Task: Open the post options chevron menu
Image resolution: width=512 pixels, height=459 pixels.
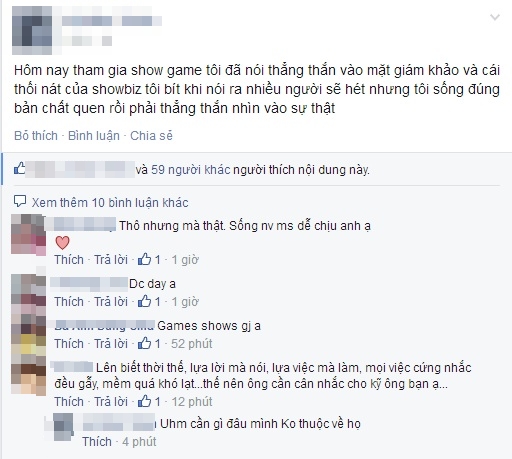Action: 495,17
